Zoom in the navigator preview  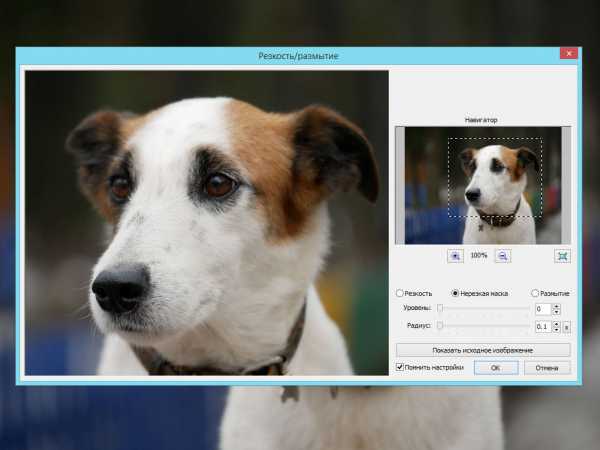[455, 256]
